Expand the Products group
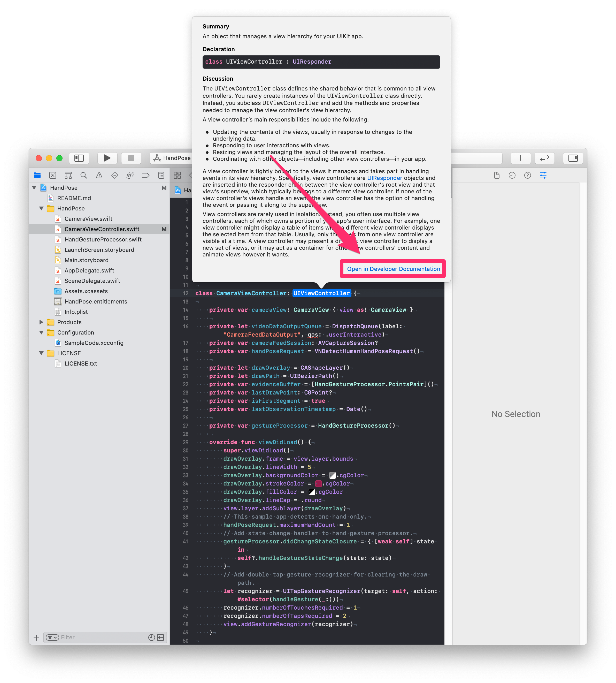 coord(41,322)
